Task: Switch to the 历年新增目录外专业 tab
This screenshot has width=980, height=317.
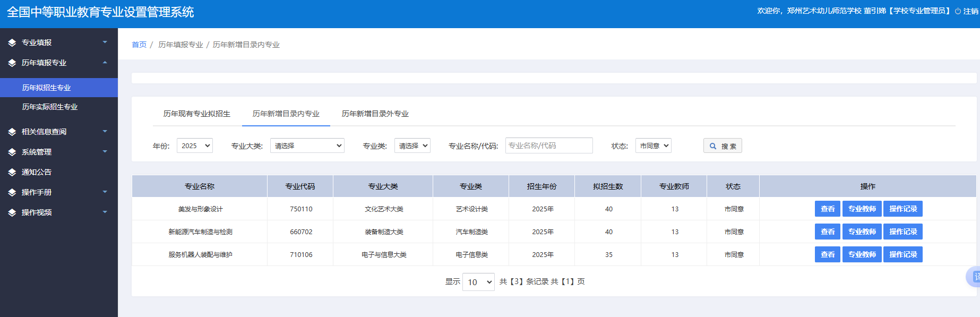Action: [x=375, y=114]
